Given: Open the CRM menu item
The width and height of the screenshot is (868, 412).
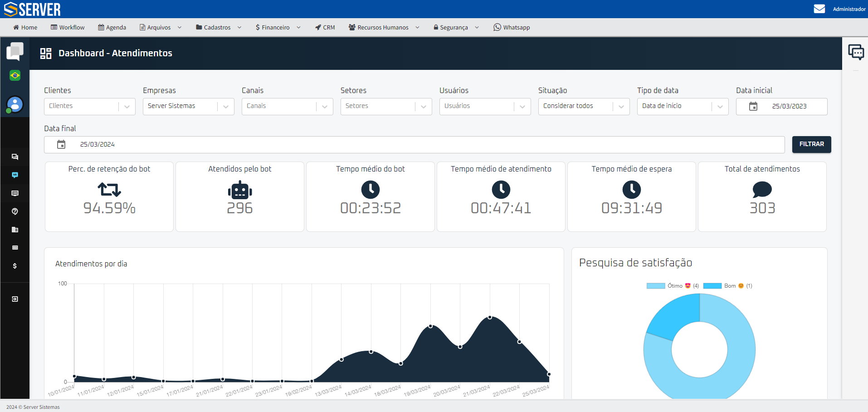Looking at the screenshot, I should click(325, 27).
